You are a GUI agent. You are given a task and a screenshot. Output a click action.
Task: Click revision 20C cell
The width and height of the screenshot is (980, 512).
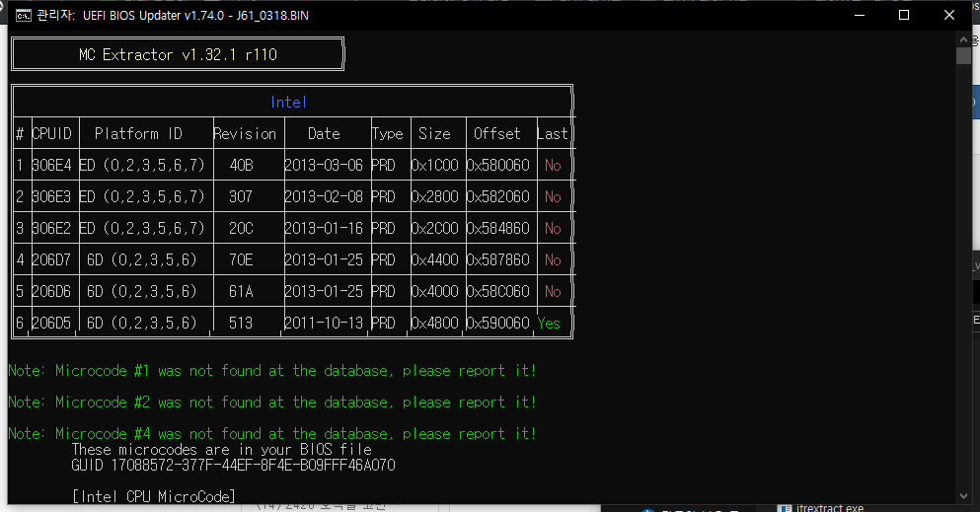point(241,229)
